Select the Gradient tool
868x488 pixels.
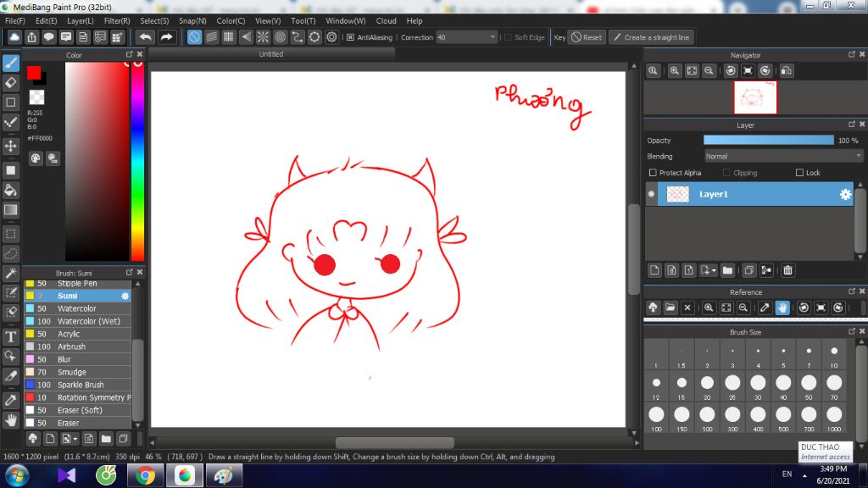(10, 210)
